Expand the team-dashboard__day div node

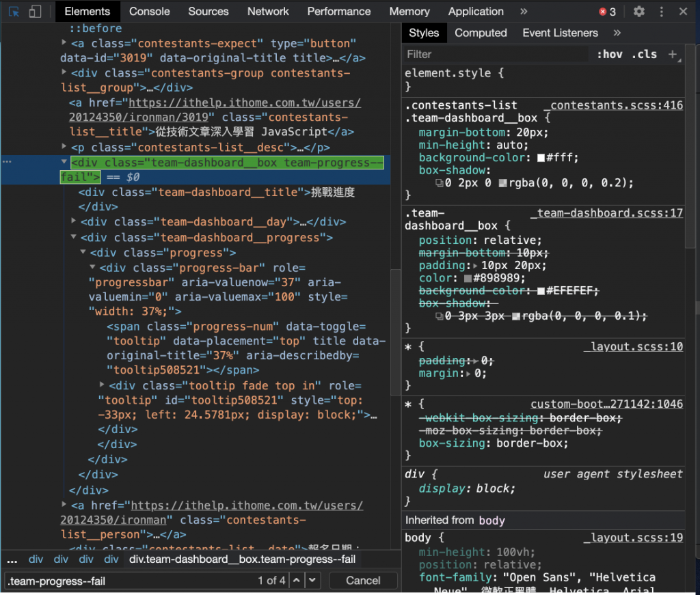point(74,221)
